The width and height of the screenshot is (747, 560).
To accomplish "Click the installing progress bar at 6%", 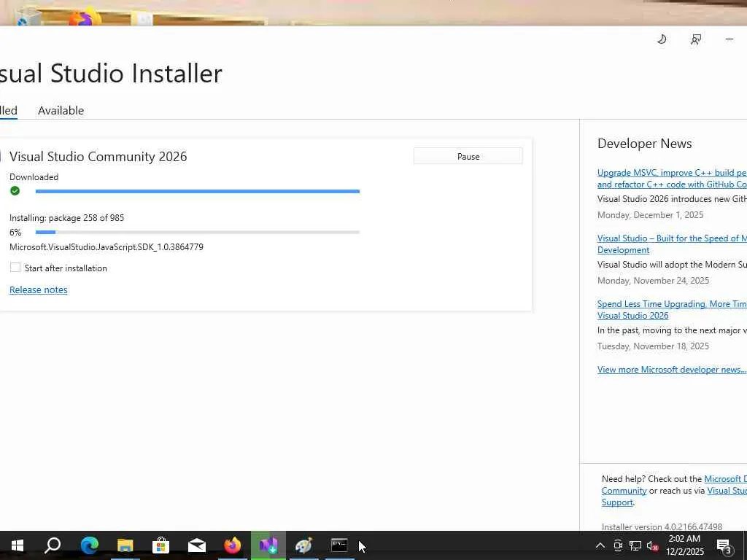I will tap(197, 233).
